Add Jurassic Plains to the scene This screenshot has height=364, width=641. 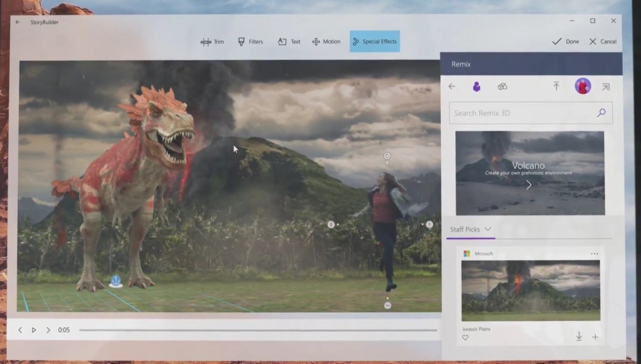pyautogui.click(x=595, y=337)
